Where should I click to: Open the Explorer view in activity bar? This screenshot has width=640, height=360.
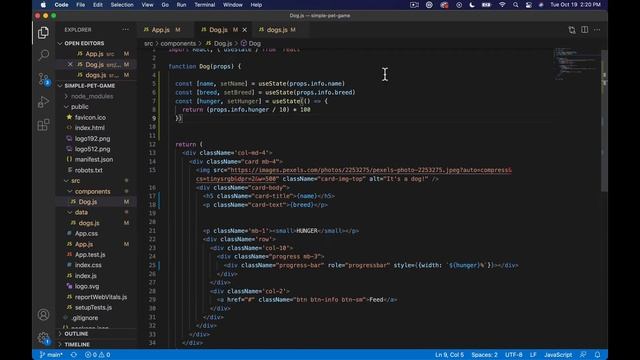43,33
